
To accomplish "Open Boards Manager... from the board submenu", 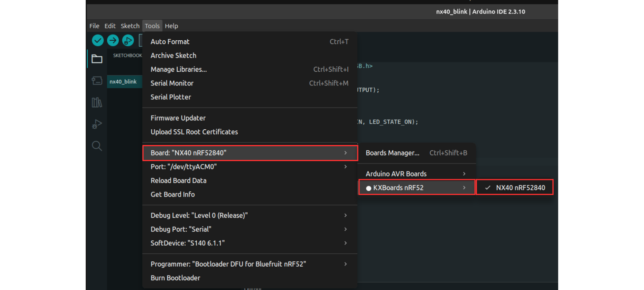I will (417, 153).
